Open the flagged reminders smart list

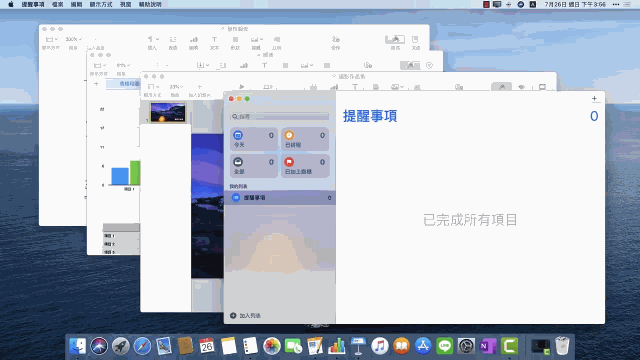[x=305, y=166]
